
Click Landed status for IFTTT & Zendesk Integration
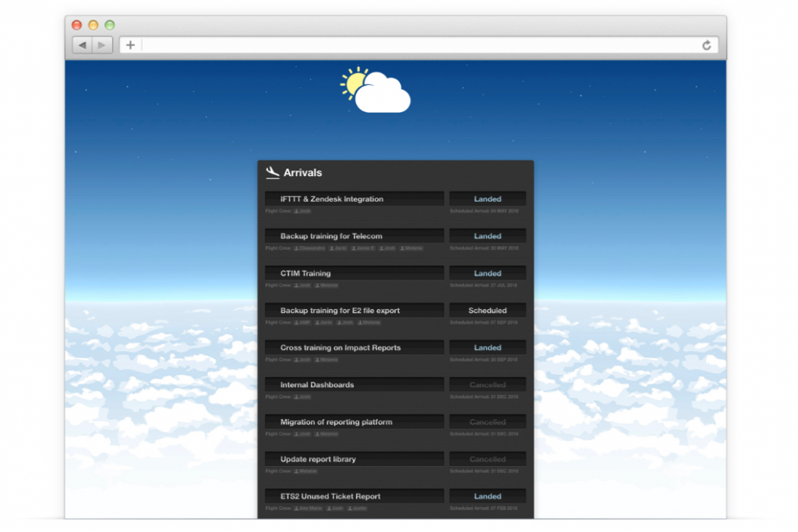coord(488,199)
